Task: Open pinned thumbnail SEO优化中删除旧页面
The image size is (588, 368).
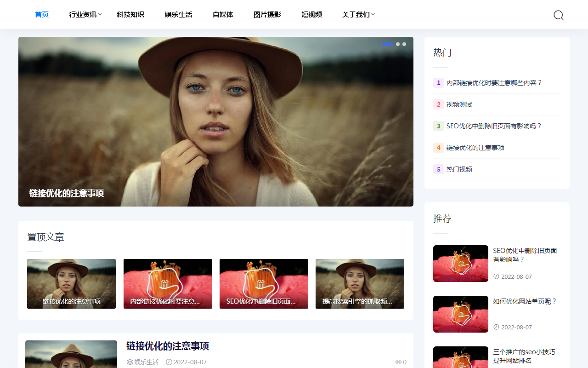Action: [x=264, y=284]
